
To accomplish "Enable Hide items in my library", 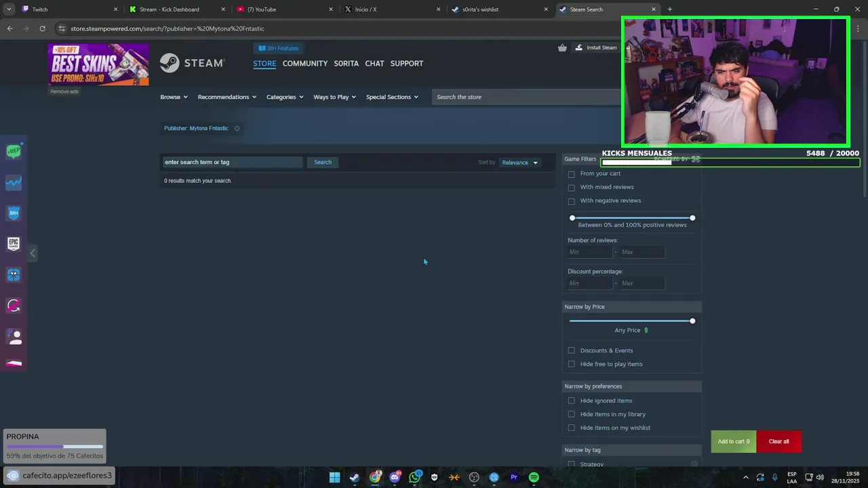I will tap(572, 414).
